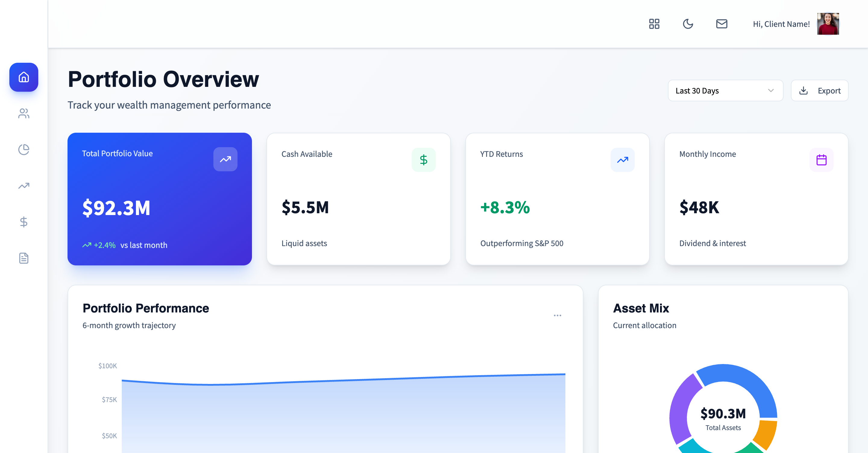Click the chart icon on Total Portfolio Value card

tap(225, 159)
